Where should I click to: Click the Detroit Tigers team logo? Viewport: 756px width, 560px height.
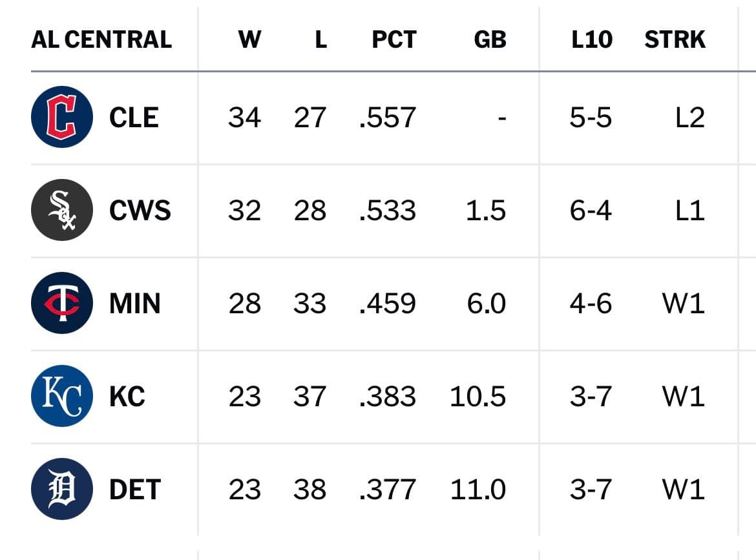tap(62, 489)
